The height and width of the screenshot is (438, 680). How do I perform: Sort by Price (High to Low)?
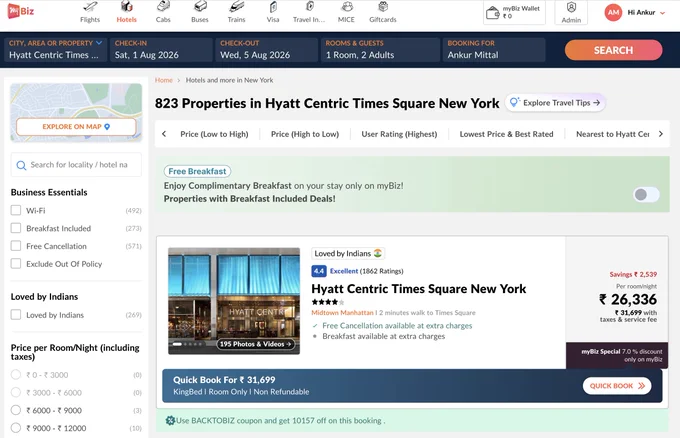click(305, 134)
